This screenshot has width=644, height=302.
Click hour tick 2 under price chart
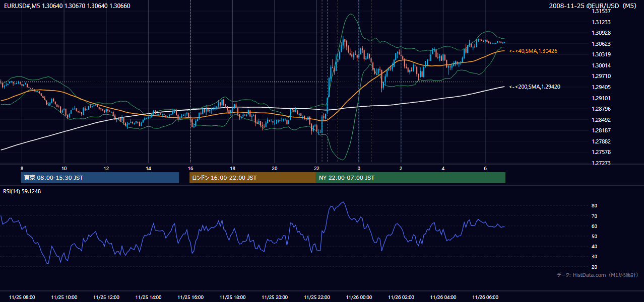coord(401,168)
